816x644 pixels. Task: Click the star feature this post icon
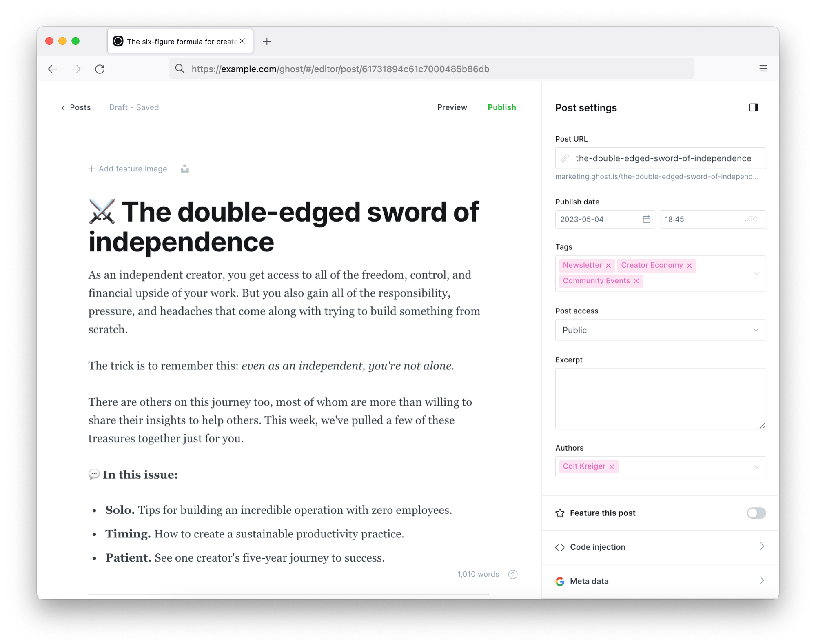[x=560, y=513]
